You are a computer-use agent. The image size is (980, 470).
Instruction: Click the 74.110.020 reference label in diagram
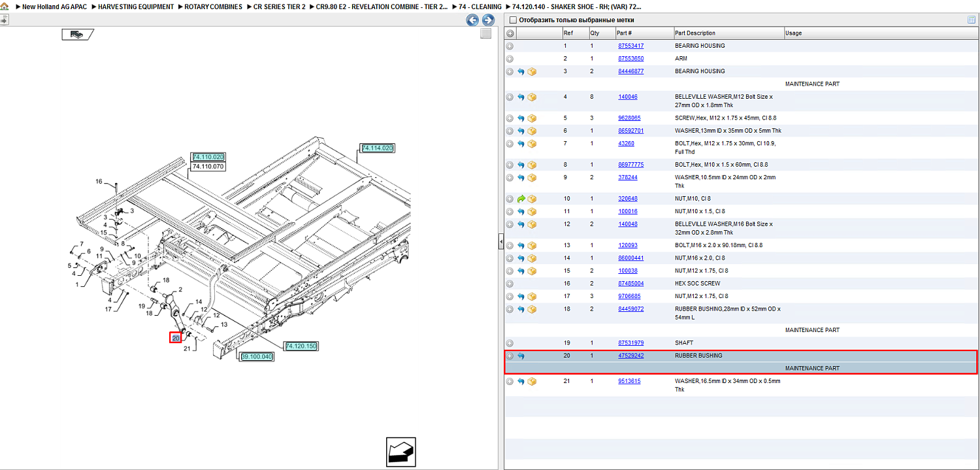[208, 157]
